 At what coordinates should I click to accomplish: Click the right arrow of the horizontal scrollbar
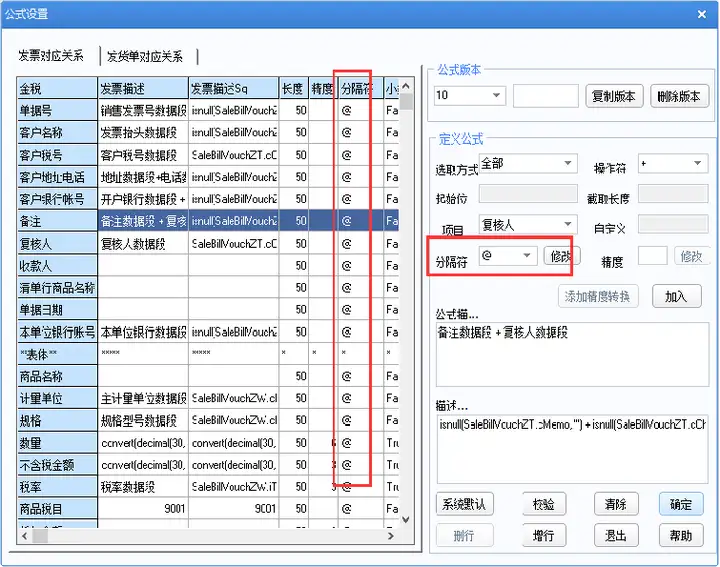[x=391, y=536]
